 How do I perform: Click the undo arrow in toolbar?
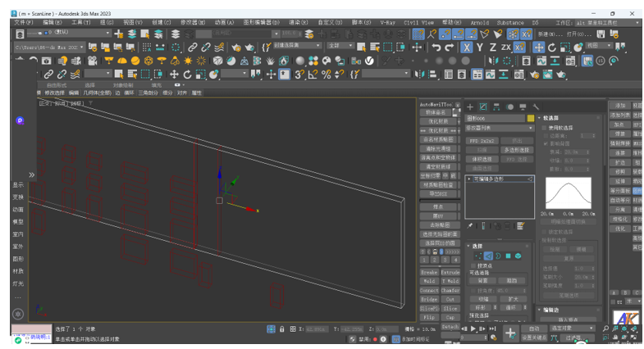click(436, 48)
